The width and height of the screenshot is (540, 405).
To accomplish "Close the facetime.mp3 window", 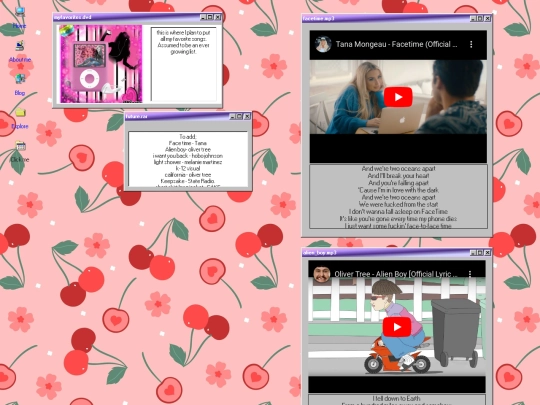I will [x=487, y=18].
